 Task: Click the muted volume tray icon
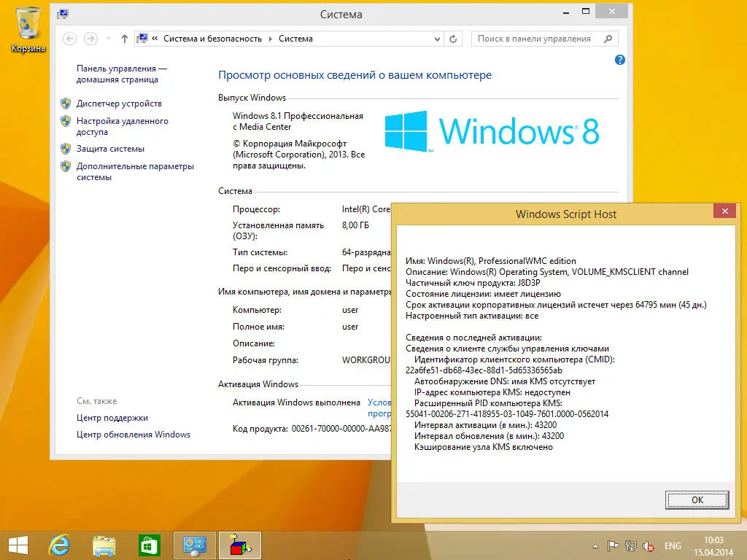coord(648,546)
